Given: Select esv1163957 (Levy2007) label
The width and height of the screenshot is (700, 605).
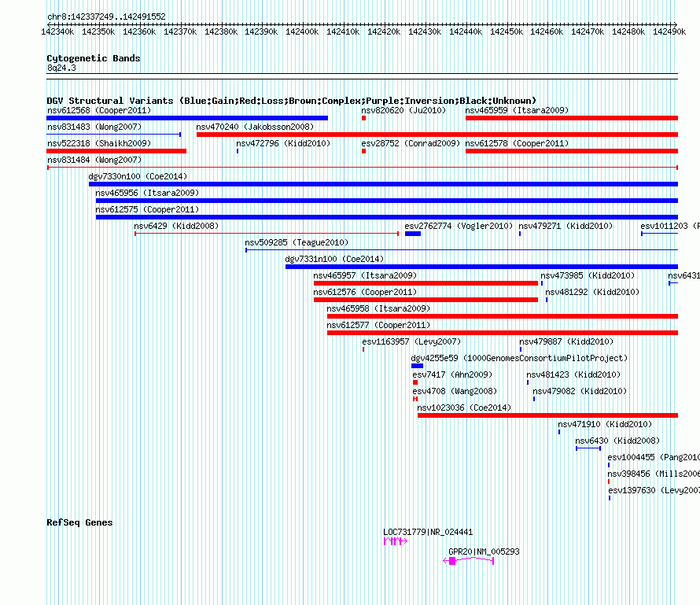Looking at the screenshot, I should point(411,341).
